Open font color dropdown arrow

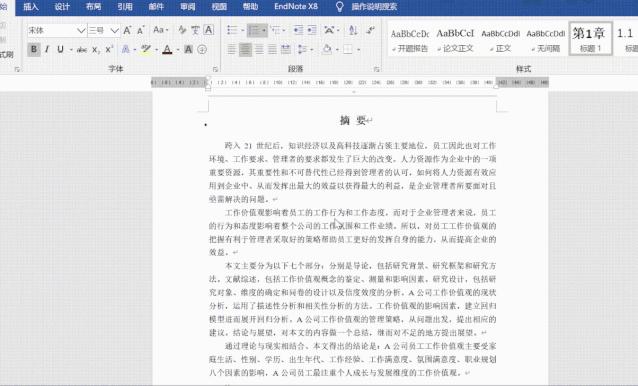point(177,50)
